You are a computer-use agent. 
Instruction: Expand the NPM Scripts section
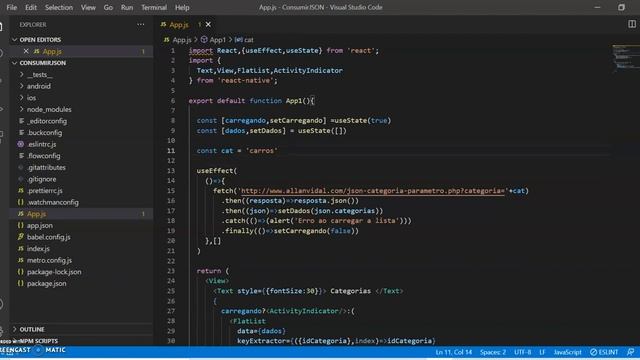82,341
